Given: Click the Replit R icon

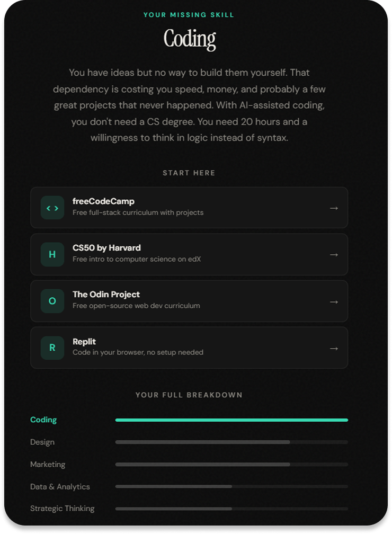Looking at the screenshot, I should pos(52,348).
